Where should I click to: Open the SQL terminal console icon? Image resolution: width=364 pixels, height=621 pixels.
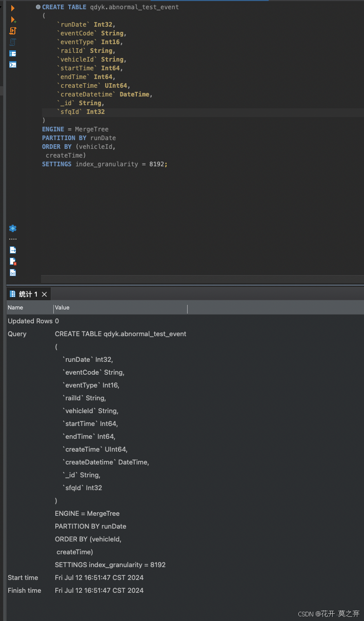[13, 64]
